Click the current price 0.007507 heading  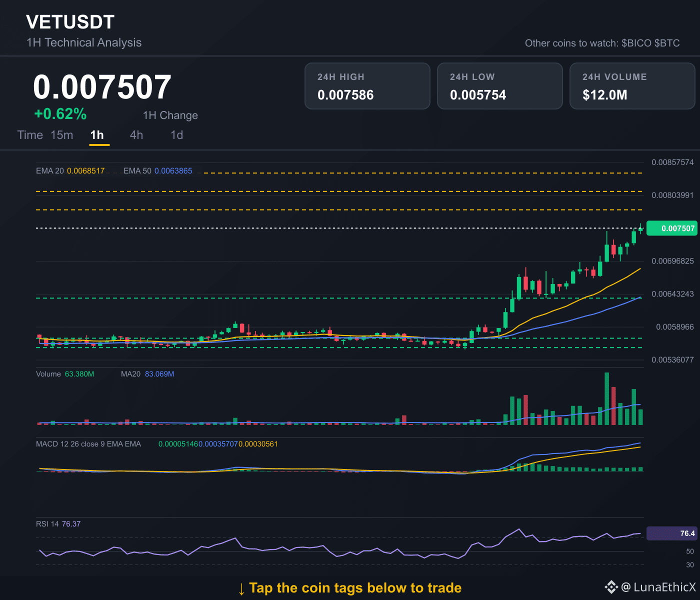[x=102, y=87]
